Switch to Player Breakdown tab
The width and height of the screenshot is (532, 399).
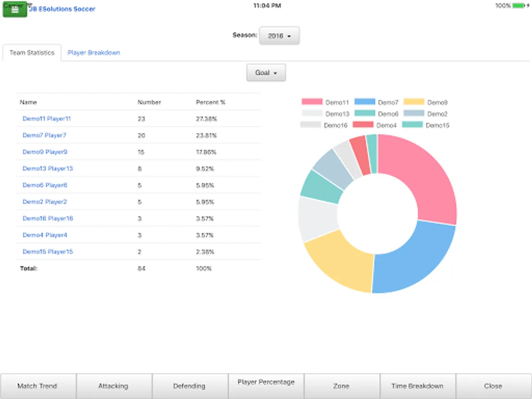(x=94, y=52)
